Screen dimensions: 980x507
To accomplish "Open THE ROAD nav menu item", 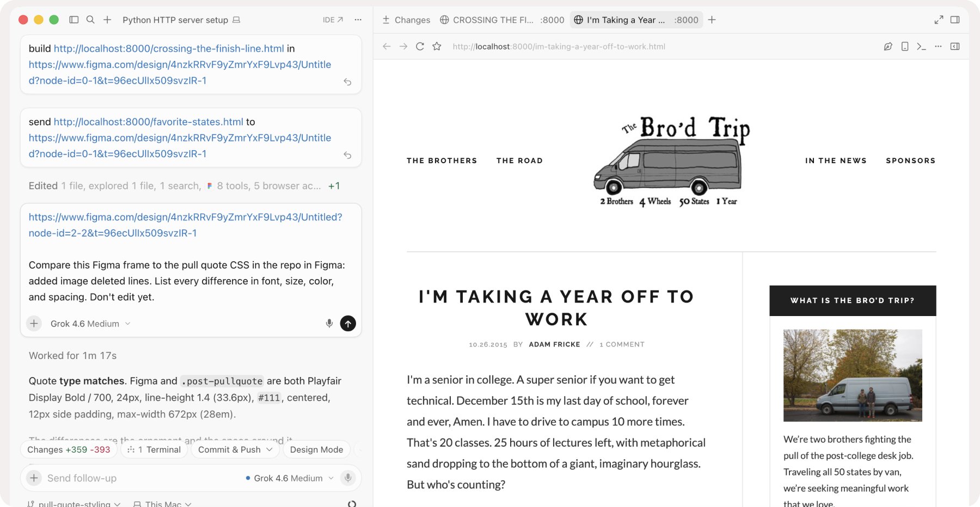I will click(x=519, y=160).
